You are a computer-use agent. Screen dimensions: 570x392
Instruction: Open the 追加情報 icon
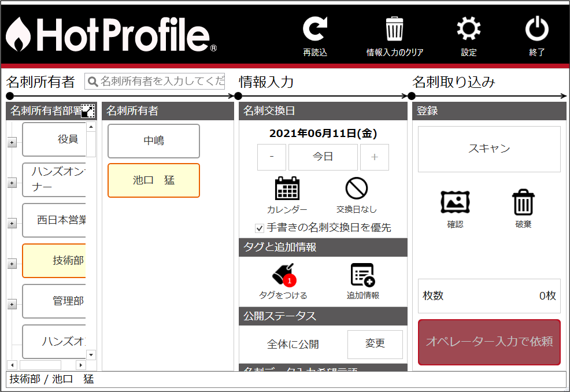(x=362, y=275)
